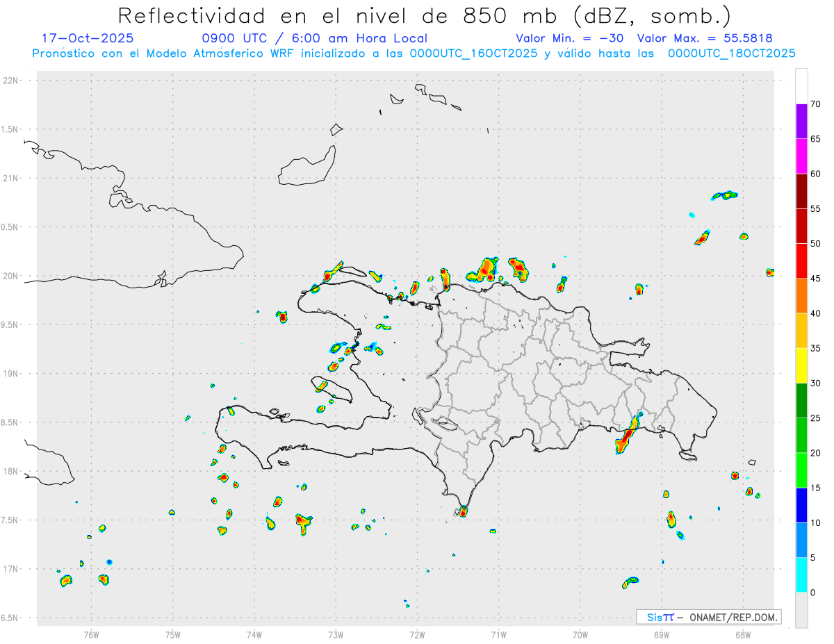Click the legend value '70'
The height and width of the screenshot is (644, 834).
(x=817, y=104)
